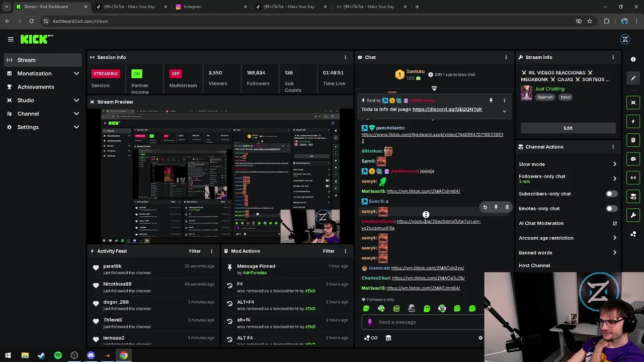Click the browser address bar
The width and height of the screenshot is (644, 362).
coord(307,21)
